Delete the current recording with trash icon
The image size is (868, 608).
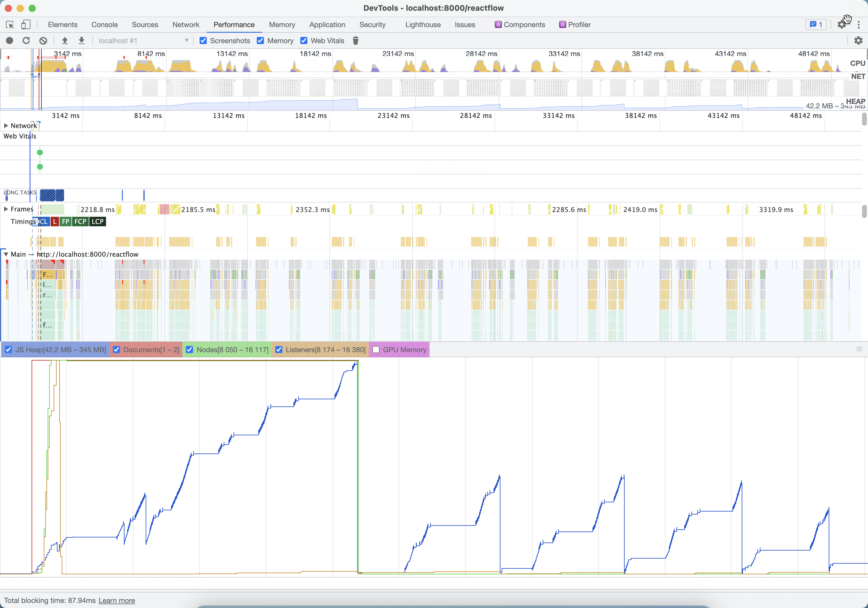pos(355,40)
